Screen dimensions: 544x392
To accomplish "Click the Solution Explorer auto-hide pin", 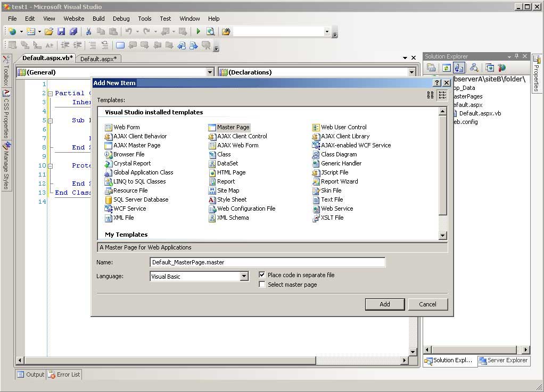I will tap(517, 56).
